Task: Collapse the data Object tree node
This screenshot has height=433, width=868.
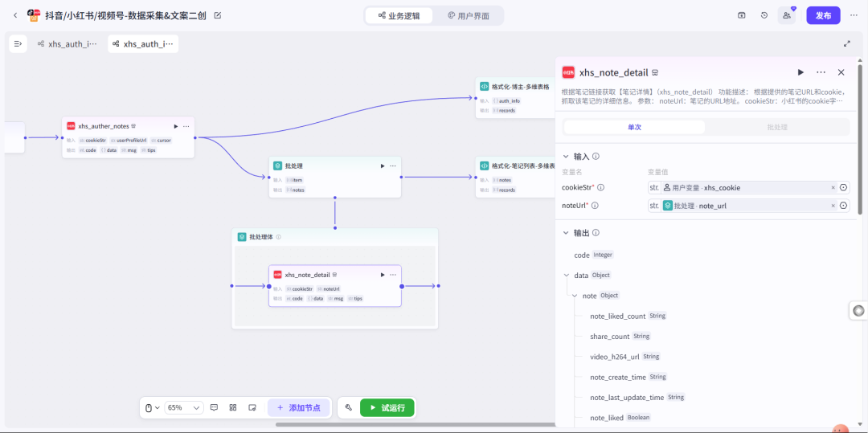Action: pyautogui.click(x=567, y=275)
